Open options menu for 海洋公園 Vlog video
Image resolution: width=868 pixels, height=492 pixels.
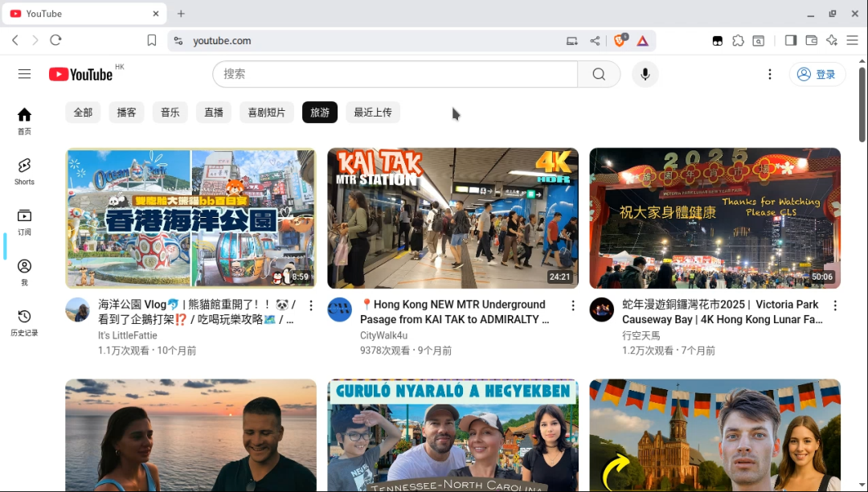click(311, 305)
